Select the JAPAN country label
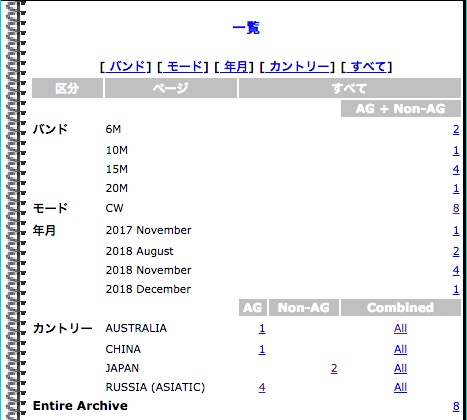467x420 pixels. [122, 368]
